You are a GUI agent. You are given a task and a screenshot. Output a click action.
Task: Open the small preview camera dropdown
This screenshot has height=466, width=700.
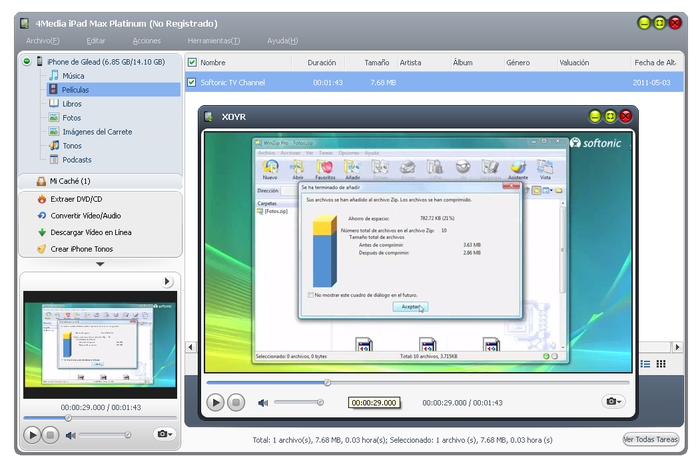(x=164, y=433)
